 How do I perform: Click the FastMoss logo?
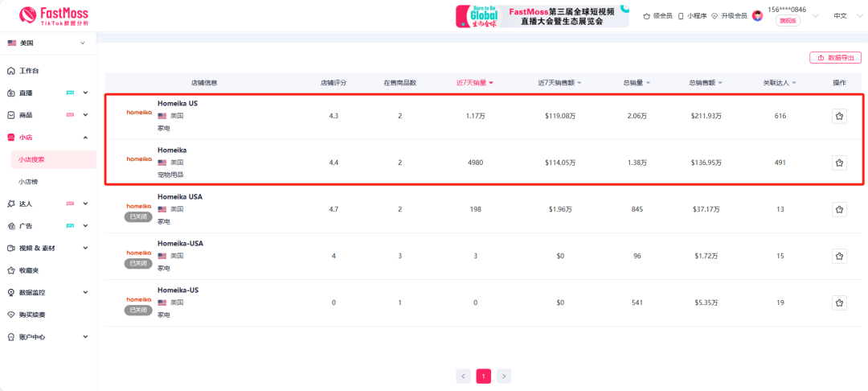pyautogui.click(x=53, y=15)
